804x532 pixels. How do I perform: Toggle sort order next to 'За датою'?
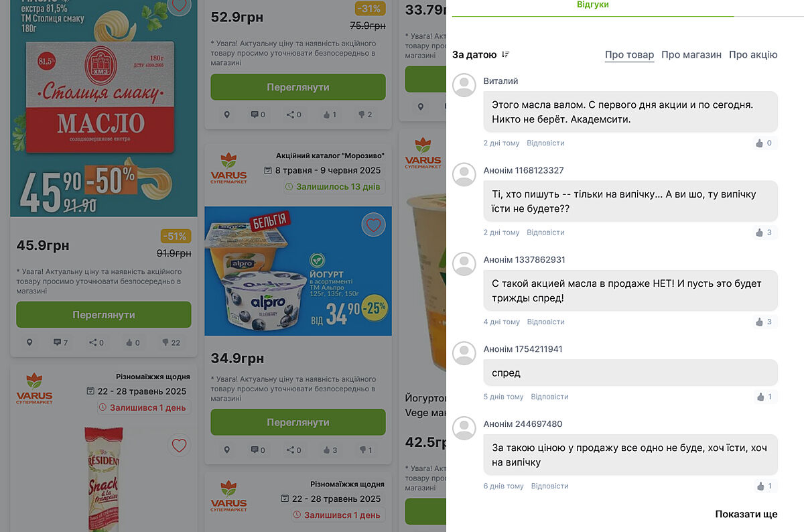[505, 54]
